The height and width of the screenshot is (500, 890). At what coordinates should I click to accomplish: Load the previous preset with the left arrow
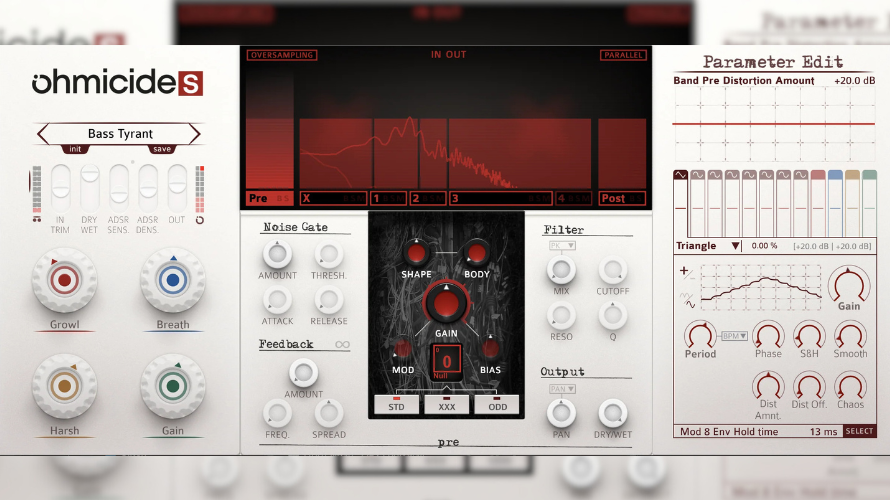coord(43,134)
